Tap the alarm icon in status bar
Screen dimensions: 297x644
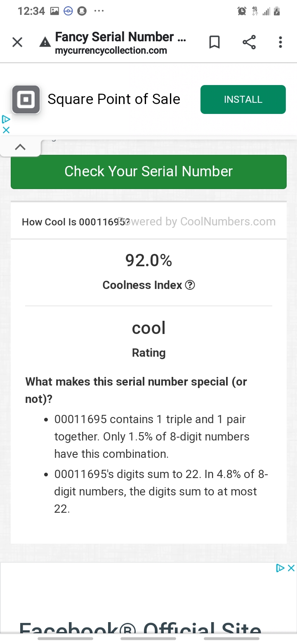click(x=242, y=12)
